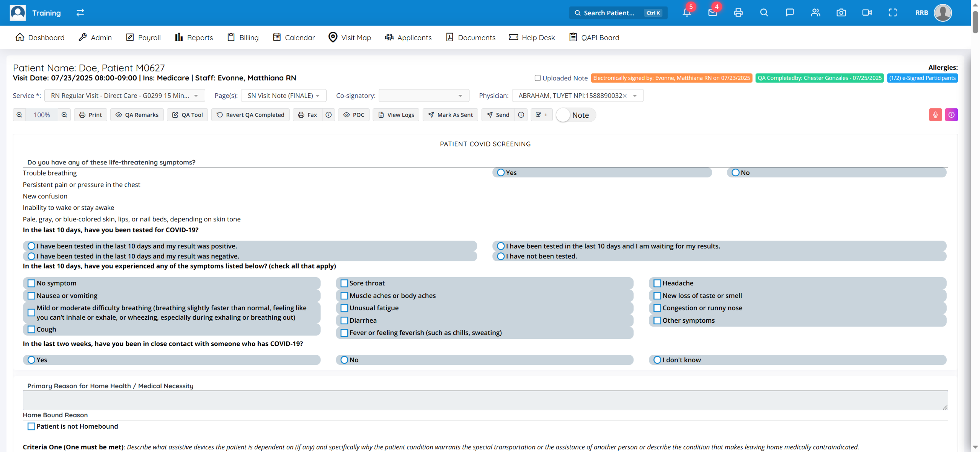Viewport: 980px width, 452px height.
Task: Click the notifications bell icon
Action: coord(687,13)
